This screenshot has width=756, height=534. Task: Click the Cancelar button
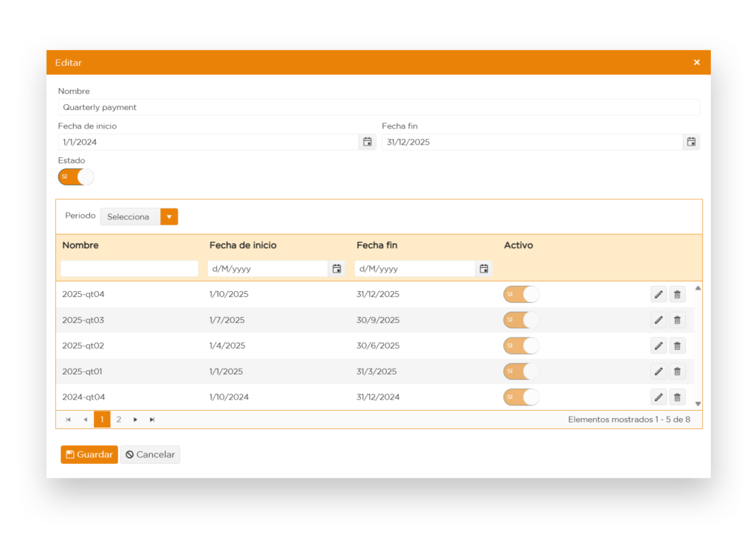(150, 455)
